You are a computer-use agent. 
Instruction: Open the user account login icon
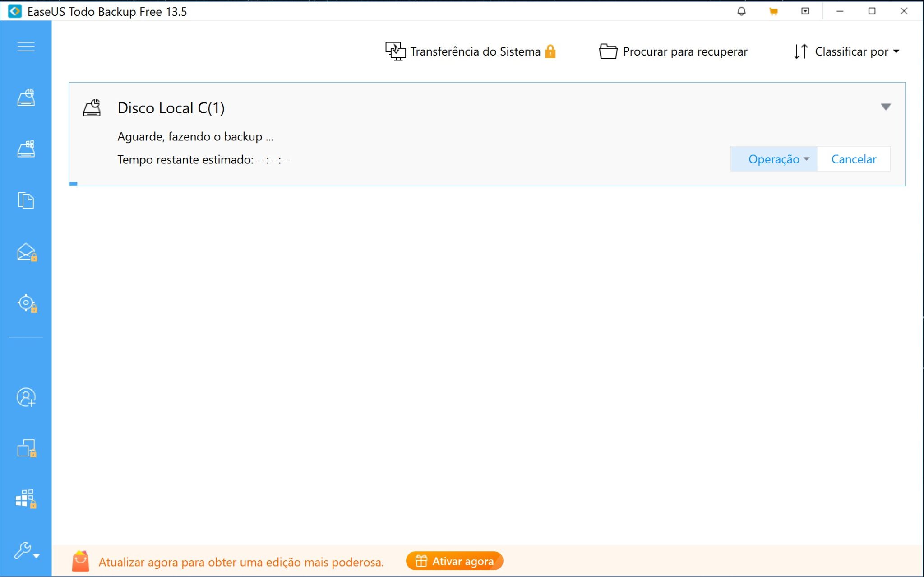(x=26, y=397)
